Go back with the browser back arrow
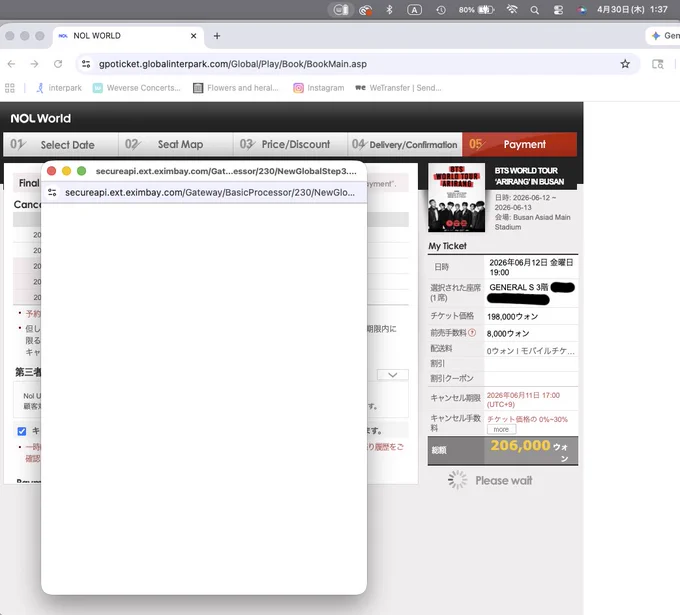Image resolution: width=680 pixels, height=615 pixels. (11, 64)
